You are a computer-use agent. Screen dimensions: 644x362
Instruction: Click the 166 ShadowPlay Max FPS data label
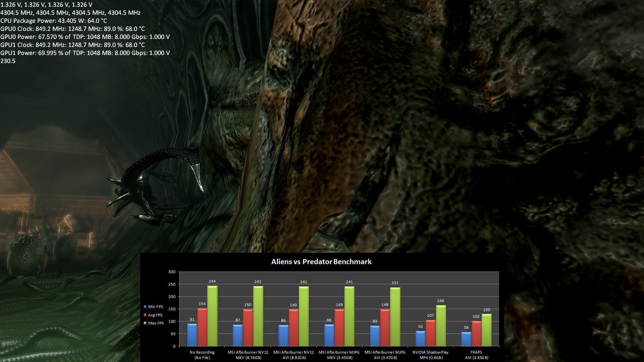pyautogui.click(x=440, y=301)
